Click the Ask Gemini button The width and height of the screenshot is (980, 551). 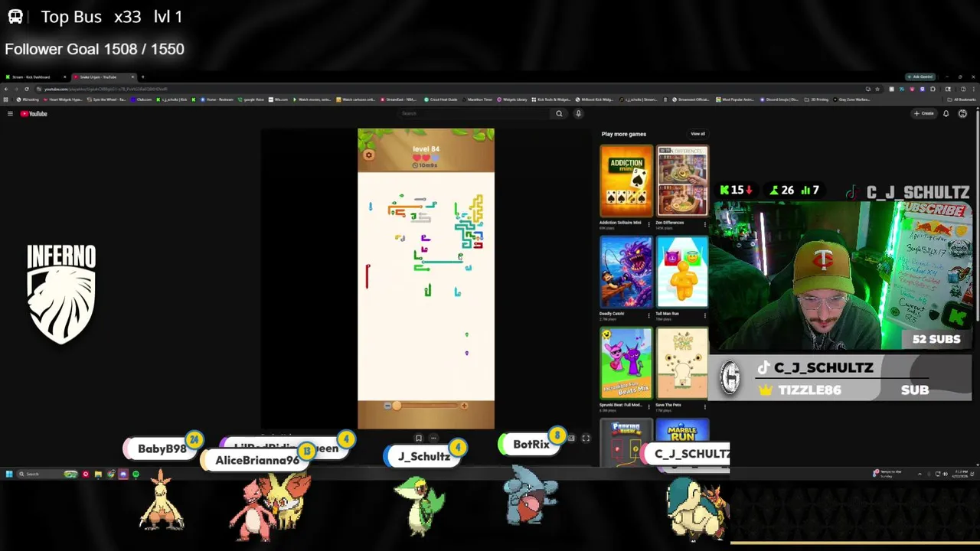point(922,77)
